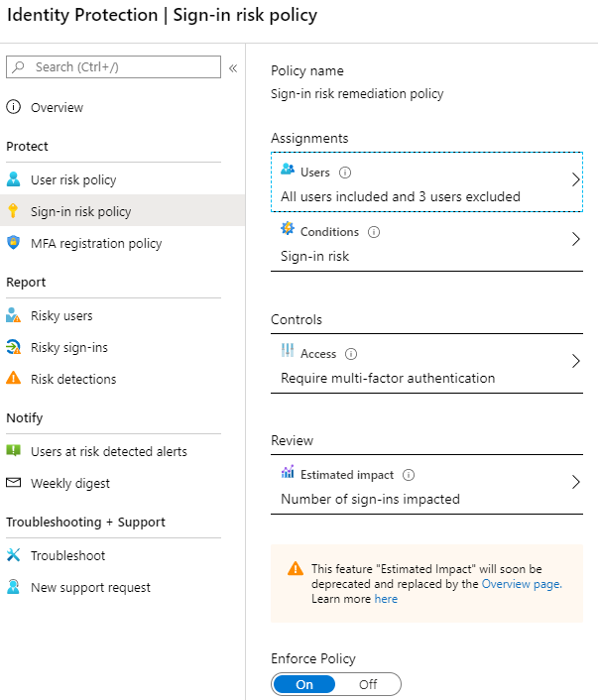Click the deprecation warning triangle icon

tap(296, 569)
